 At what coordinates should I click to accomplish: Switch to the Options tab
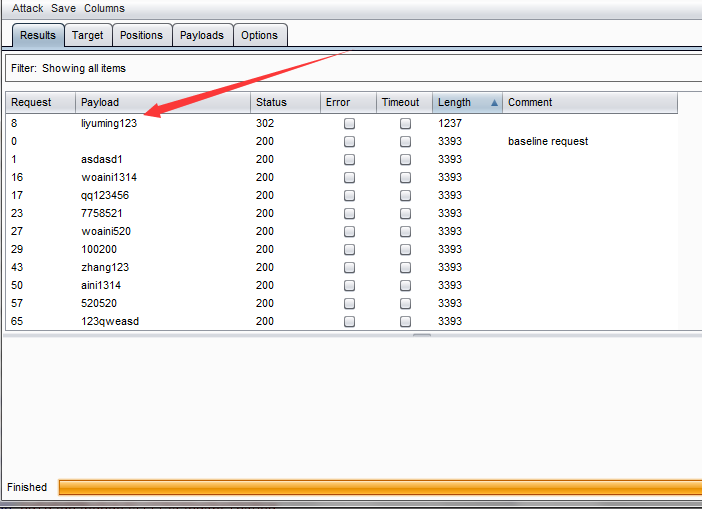coord(260,35)
